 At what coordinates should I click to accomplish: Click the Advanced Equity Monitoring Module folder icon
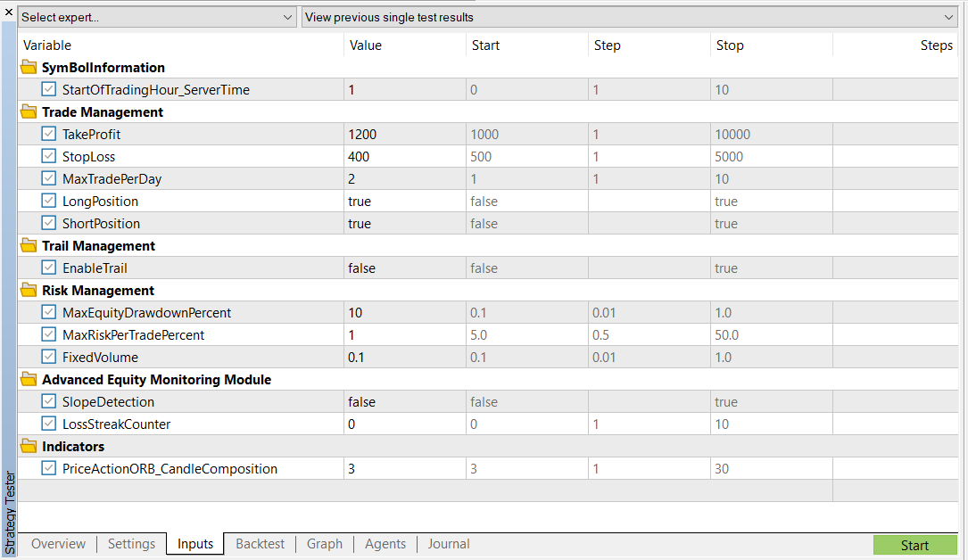28,380
